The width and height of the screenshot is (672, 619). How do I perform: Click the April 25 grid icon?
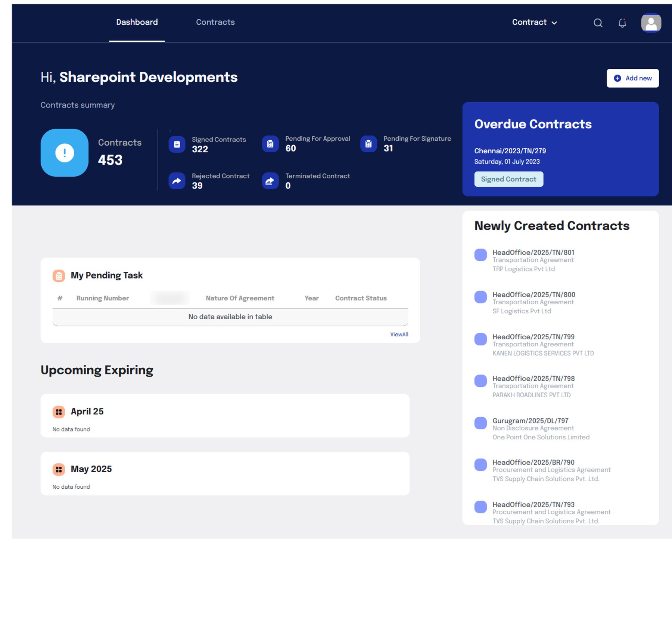[x=59, y=412]
